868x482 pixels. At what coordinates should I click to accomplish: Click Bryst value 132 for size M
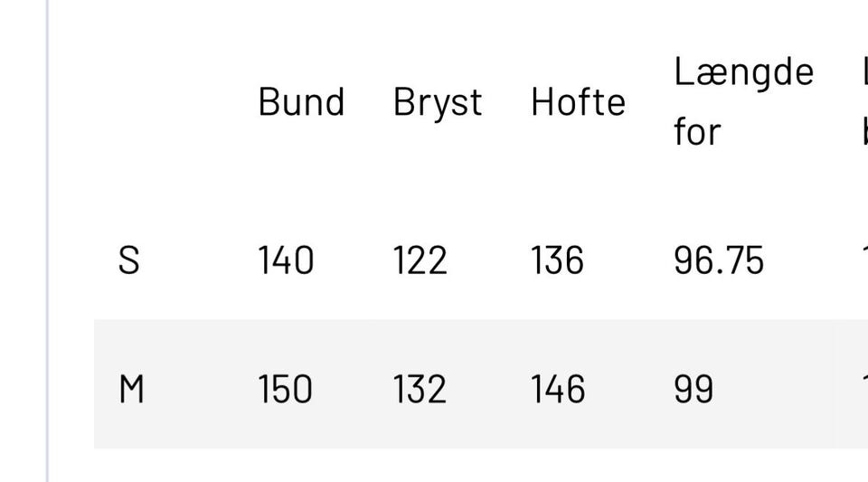coord(420,389)
